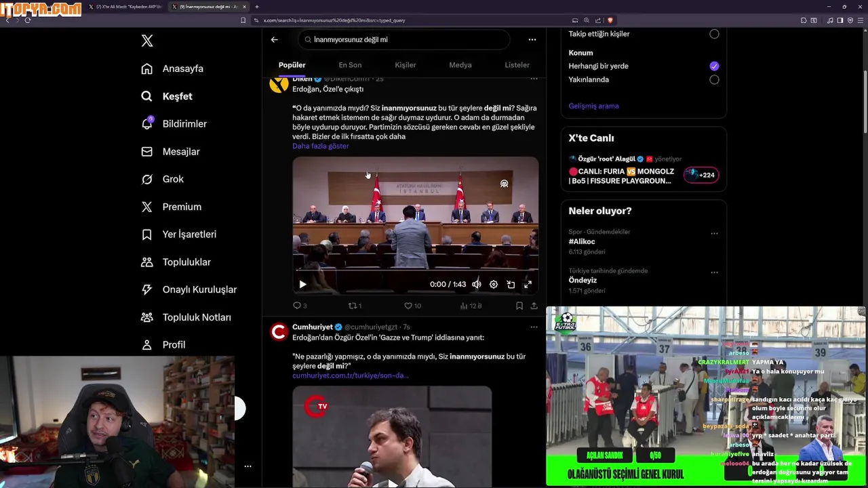The width and height of the screenshot is (868, 488).
Task: Switch to the Popüler tab
Action: click(x=292, y=65)
